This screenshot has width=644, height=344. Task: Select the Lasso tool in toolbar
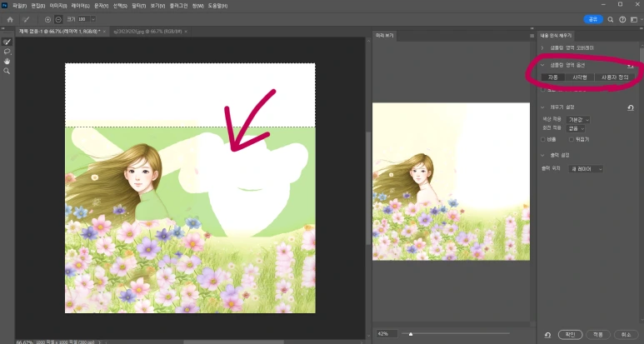[7, 52]
